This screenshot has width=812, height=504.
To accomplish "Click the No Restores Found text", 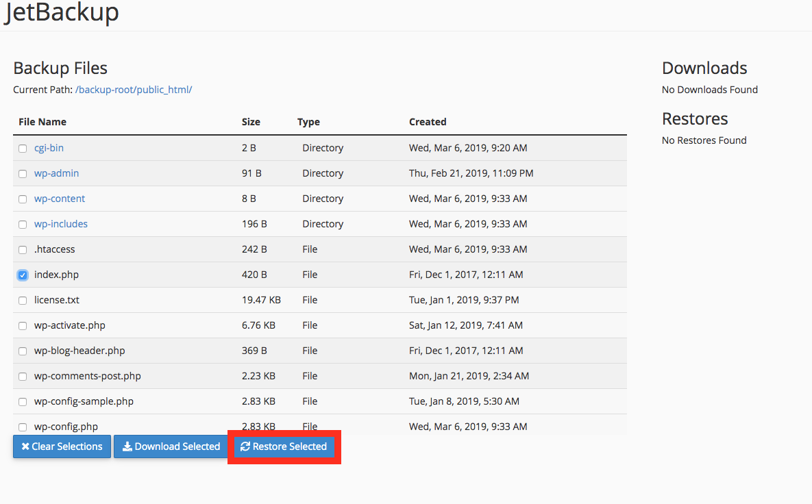I will tap(704, 140).
